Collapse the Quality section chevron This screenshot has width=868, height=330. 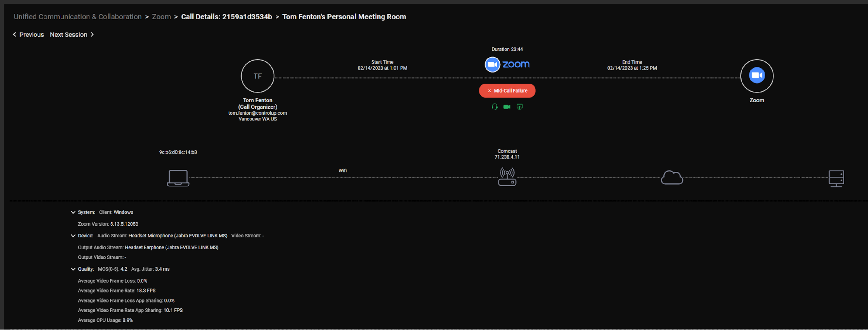[x=73, y=269]
